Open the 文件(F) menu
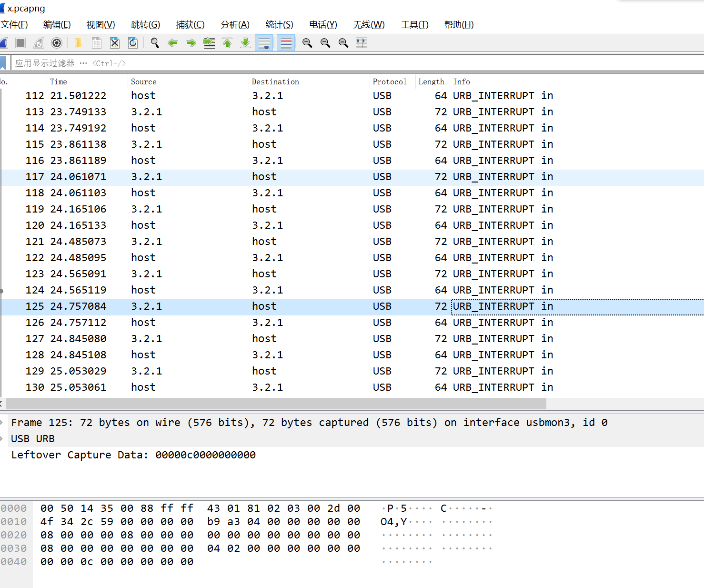The width and height of the screenshot is (704, 588). click(x=14, y=25)
